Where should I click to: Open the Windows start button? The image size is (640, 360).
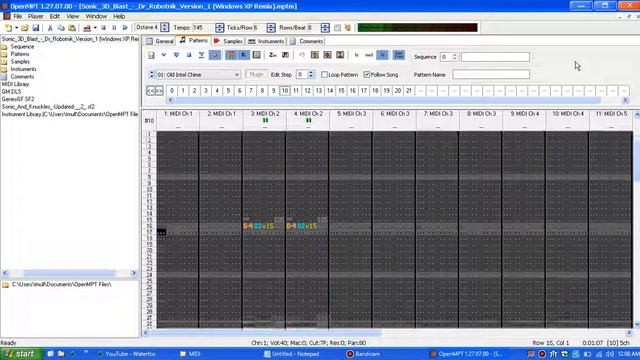[x=21, y=354]
